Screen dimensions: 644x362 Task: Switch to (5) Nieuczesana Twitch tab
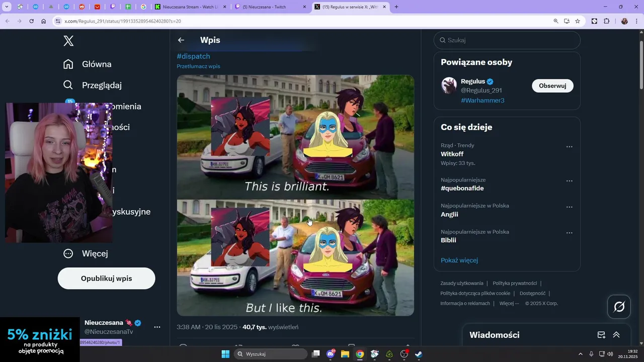[267, 7]
